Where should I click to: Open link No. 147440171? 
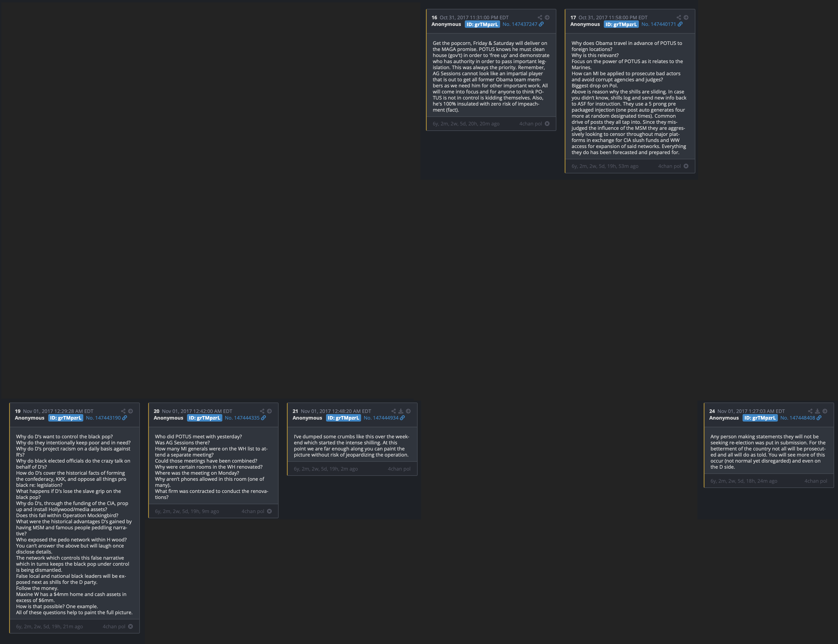point(662,24)
